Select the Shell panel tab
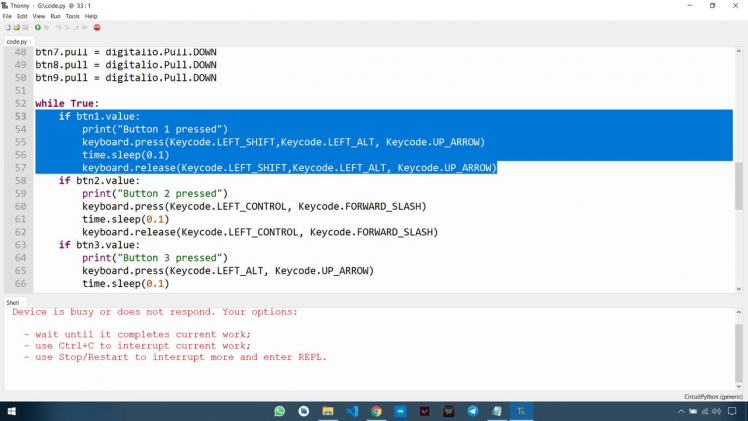Screen dimensions: 748x421 click(x=13, y=302)
